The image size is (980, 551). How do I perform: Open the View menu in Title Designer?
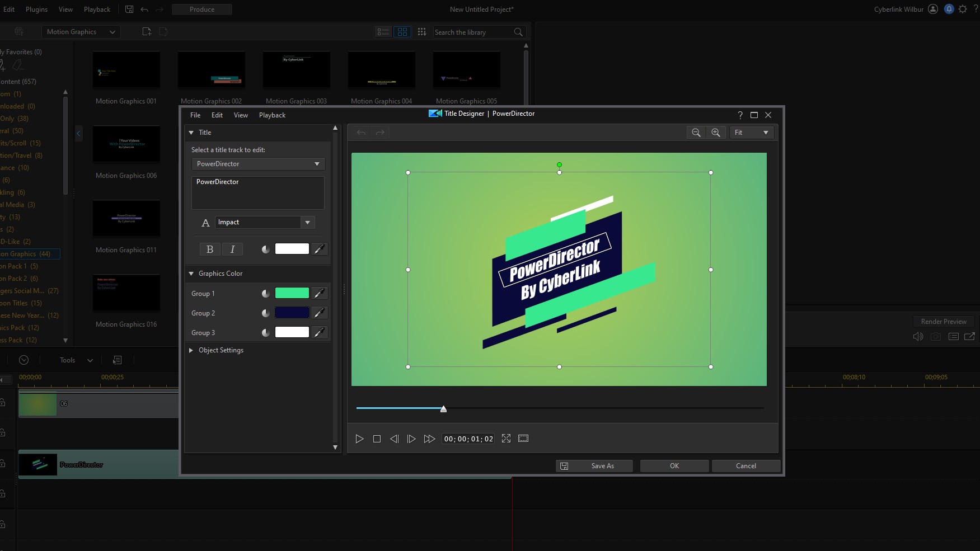(x=241, y=115)
